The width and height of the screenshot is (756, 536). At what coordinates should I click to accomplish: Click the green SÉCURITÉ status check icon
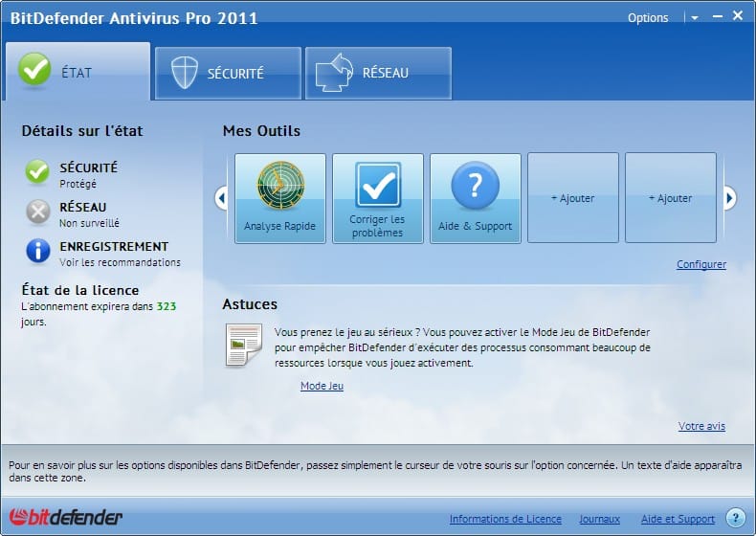click(37, 171)
